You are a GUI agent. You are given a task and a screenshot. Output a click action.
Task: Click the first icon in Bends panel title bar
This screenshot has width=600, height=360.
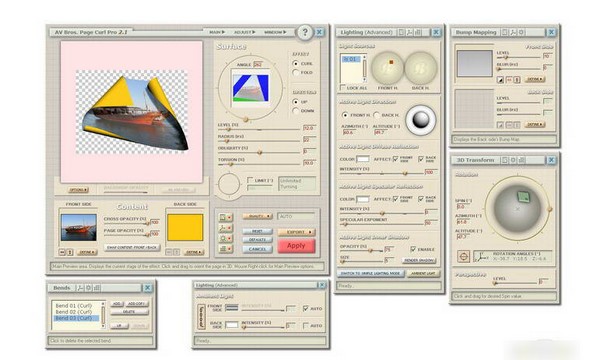click(80, 288)
